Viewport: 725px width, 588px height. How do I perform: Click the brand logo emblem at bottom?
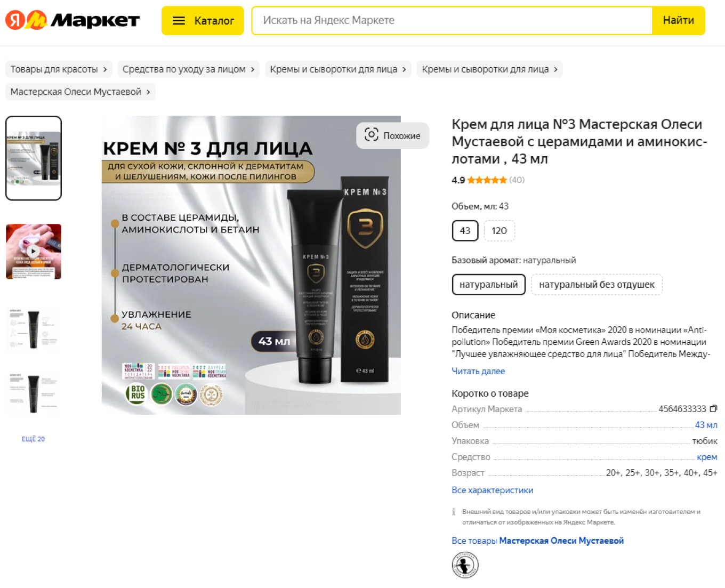465,565
